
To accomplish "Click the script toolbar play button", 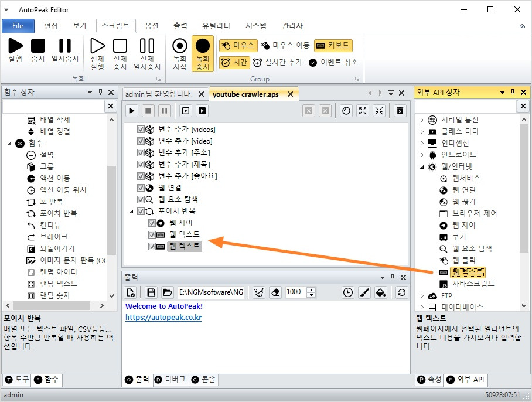I will pos(132,111).
